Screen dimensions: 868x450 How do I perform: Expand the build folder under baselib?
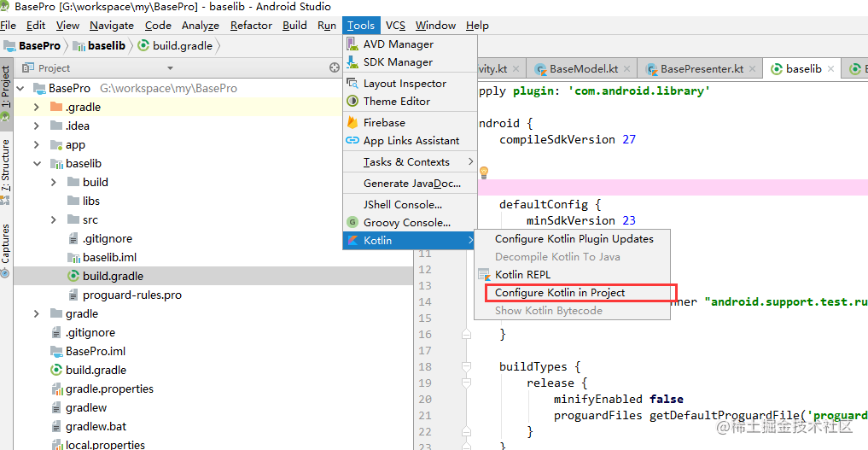[54, 183]
